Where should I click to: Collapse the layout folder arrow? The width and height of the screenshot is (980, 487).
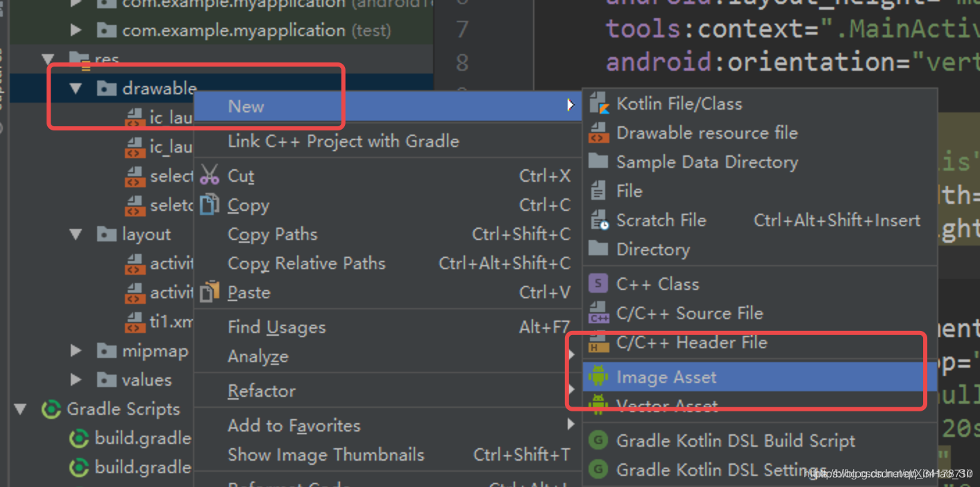(76, 234)
